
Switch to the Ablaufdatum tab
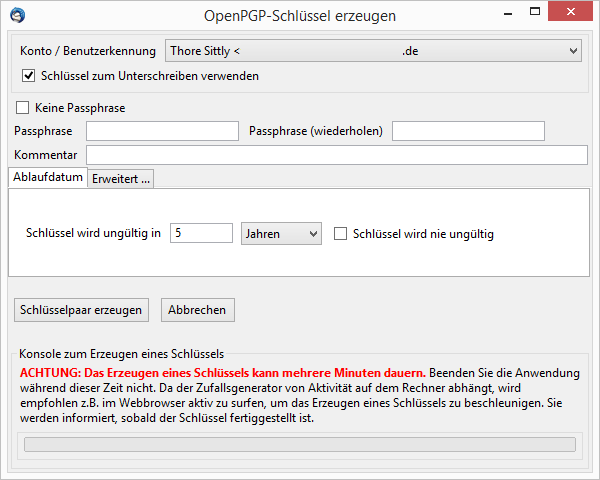(x=48, y=177)
